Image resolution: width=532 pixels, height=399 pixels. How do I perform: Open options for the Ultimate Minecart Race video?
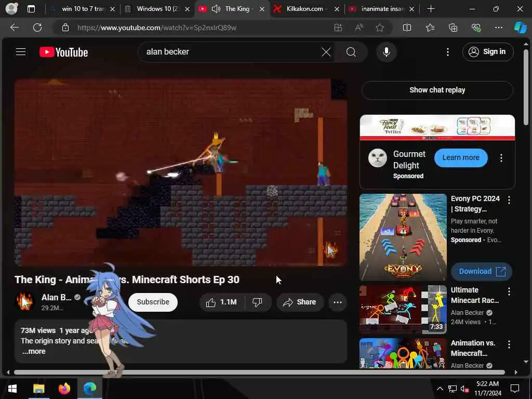tap(509, 291)
